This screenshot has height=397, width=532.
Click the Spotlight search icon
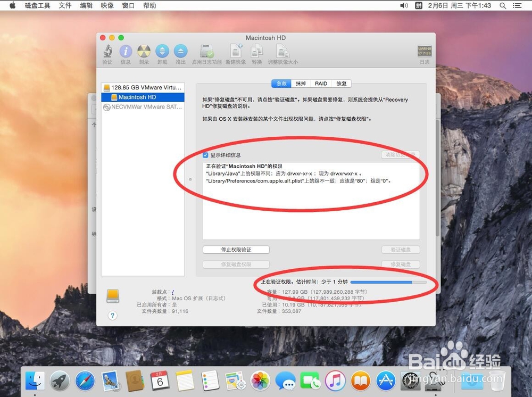point(503,5)
